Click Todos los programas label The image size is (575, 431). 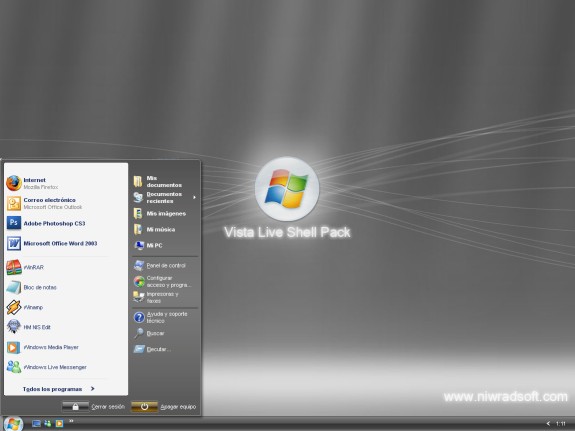click(x=52, y=389)
